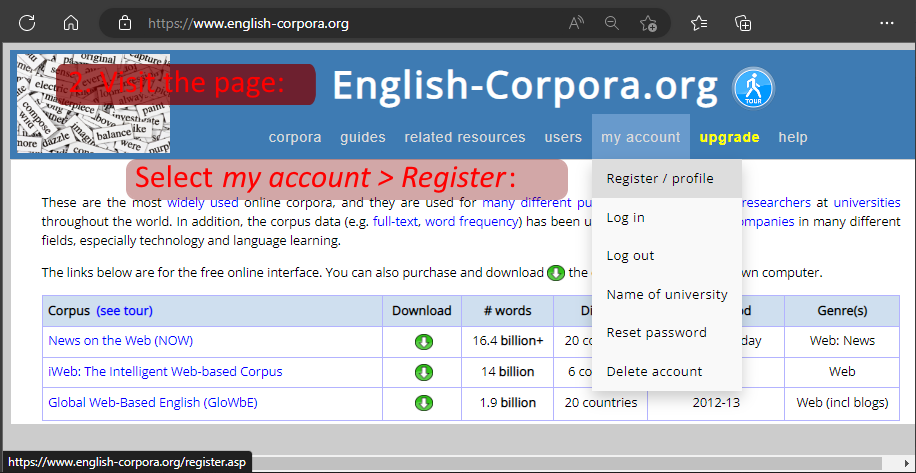
Task: Go to browser home icon
Action: click(x=70, y=23)
